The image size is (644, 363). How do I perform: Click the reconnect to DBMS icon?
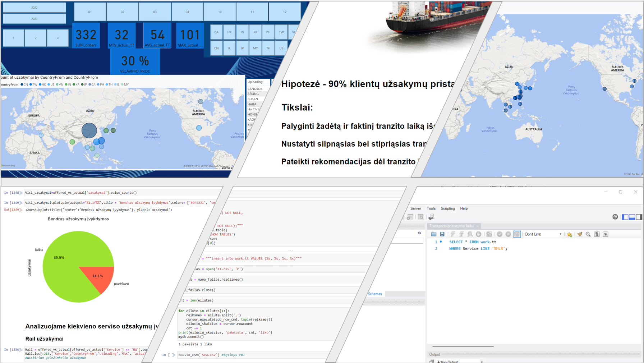click(432, 217)
